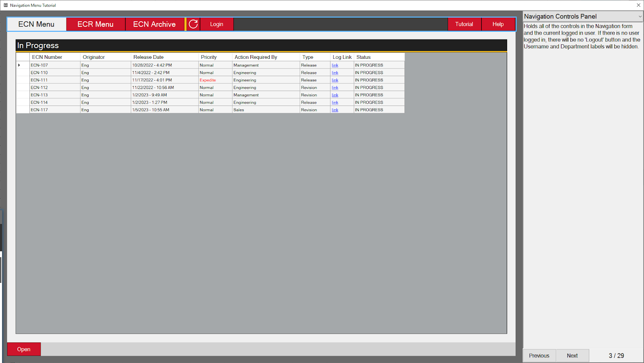The width and height of the screenshot is (644, 363).
Task: Click the app icon in title bar
Action: tap(6, 5)
